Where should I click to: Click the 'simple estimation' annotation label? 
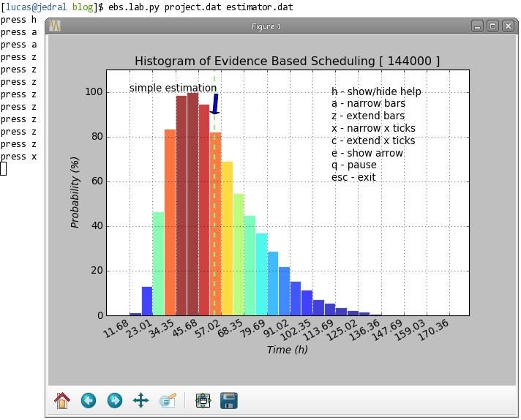click(173, 88)
